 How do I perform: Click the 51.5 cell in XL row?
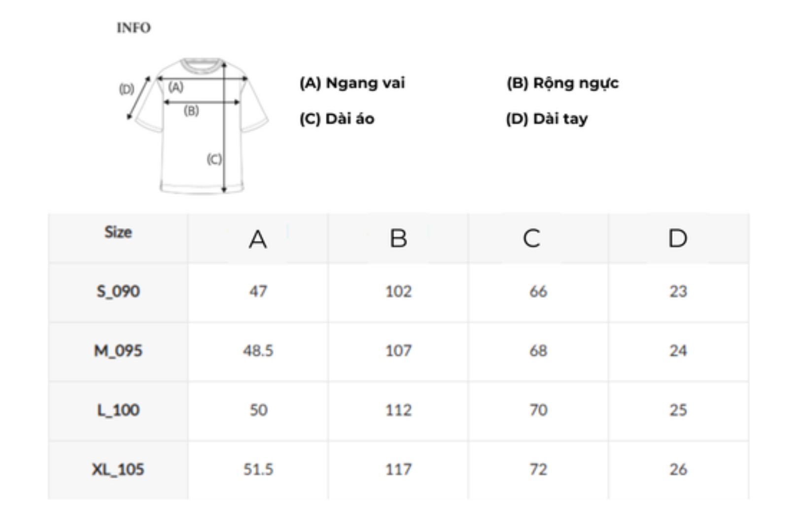258,469
